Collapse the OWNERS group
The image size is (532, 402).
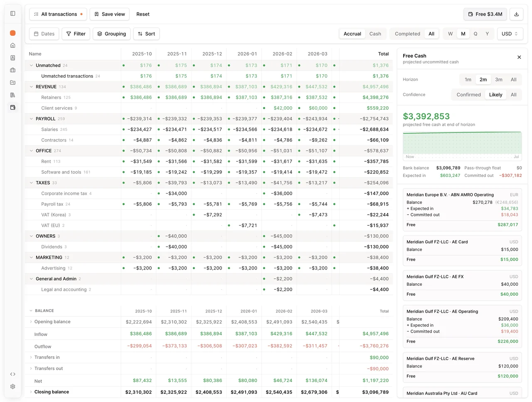point(31,236)
